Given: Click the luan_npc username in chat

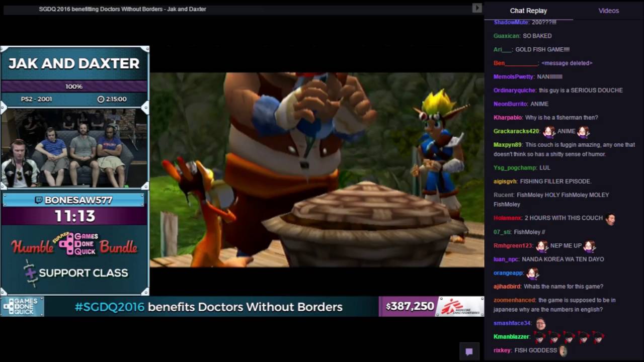Looking at the screenshot, I should (506, 259).
